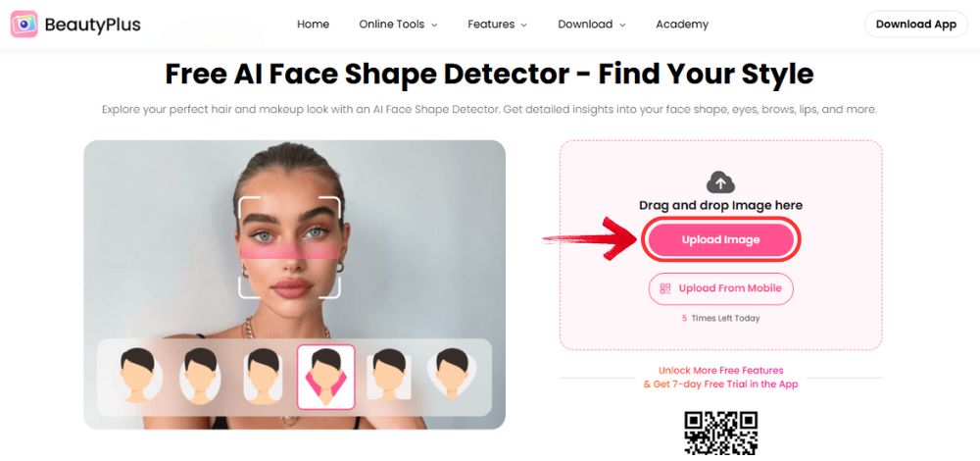Open the Download dropdown menu
Viewport: 980px width, 461px height.
point(592,25)
